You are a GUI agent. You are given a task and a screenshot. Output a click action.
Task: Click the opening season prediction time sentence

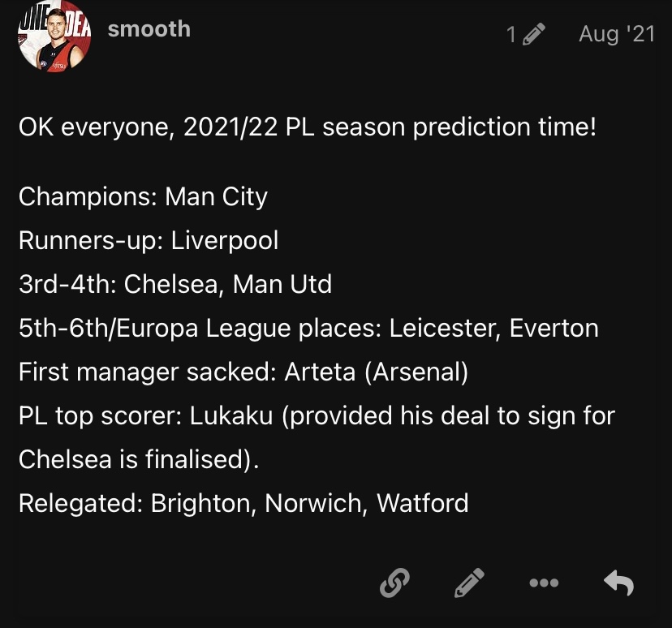[307, 128]
